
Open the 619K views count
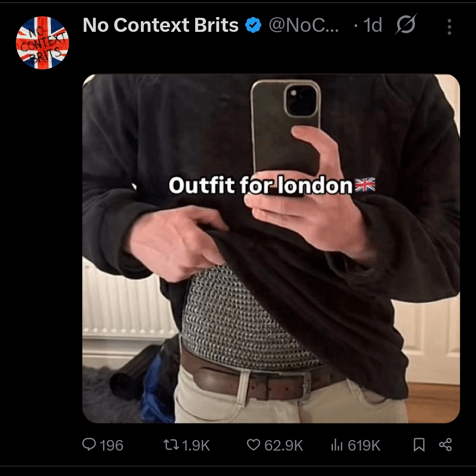(x=363, y=445)
